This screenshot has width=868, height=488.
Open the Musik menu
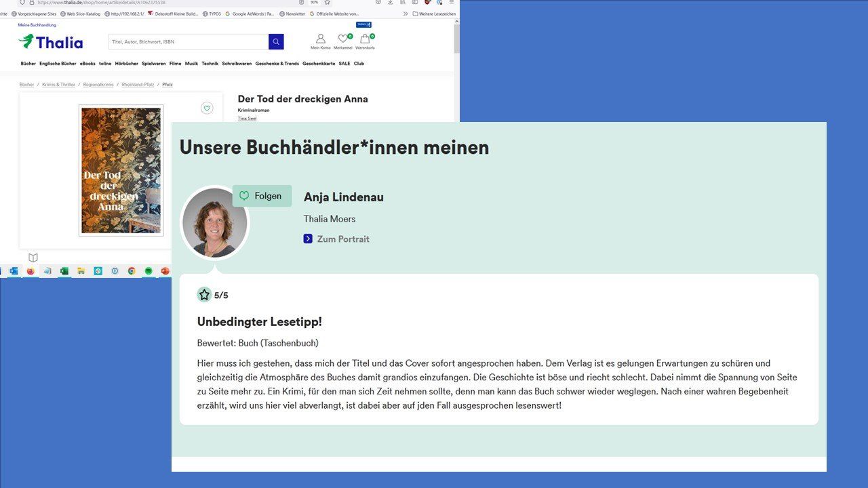pos(191,64)
